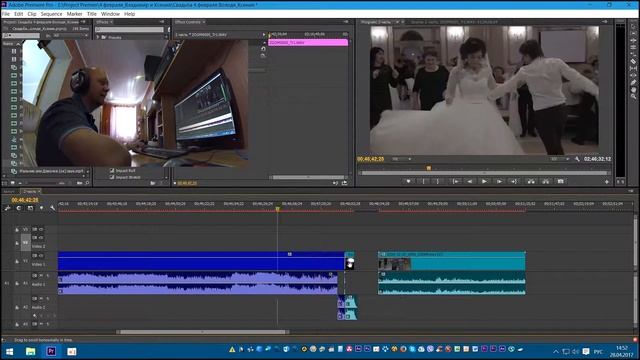Click the Premiere Pro taskbar icon
This screenshot has height=360, width=640.
point(51,351)
